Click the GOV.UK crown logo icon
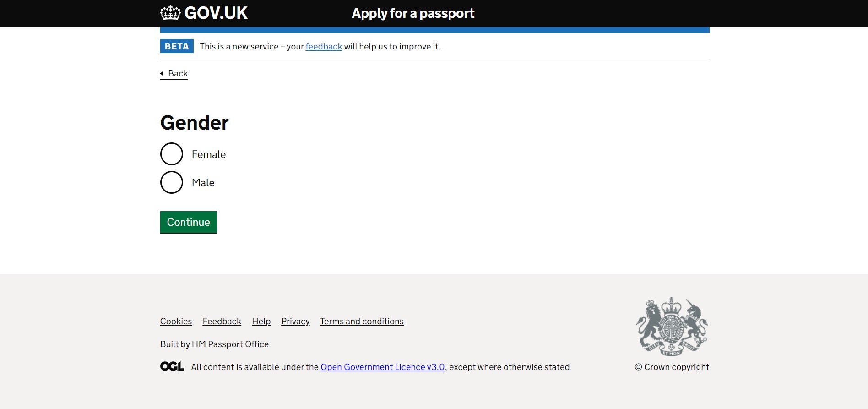Image resolution: width=868 pixels, height=409 pixels. click(x=170, y=13)
